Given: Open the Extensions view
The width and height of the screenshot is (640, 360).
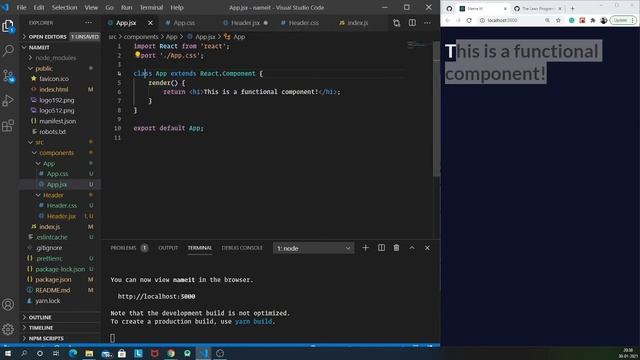Looking at the screenshot, I should pyautogui.click(x=8, y=125).
